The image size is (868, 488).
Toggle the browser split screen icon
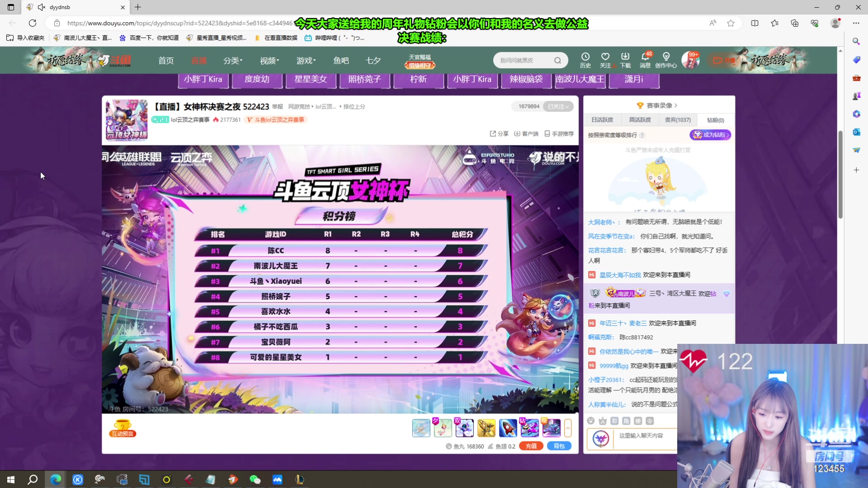pyautogui.click(x=755, y=23)
